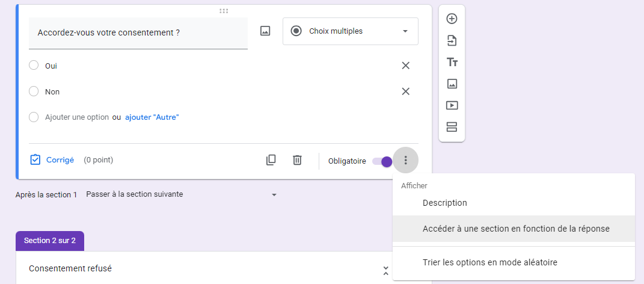Duplicate the consent question
The height and width of the screenshot is (284, 644).
point(271,160)
